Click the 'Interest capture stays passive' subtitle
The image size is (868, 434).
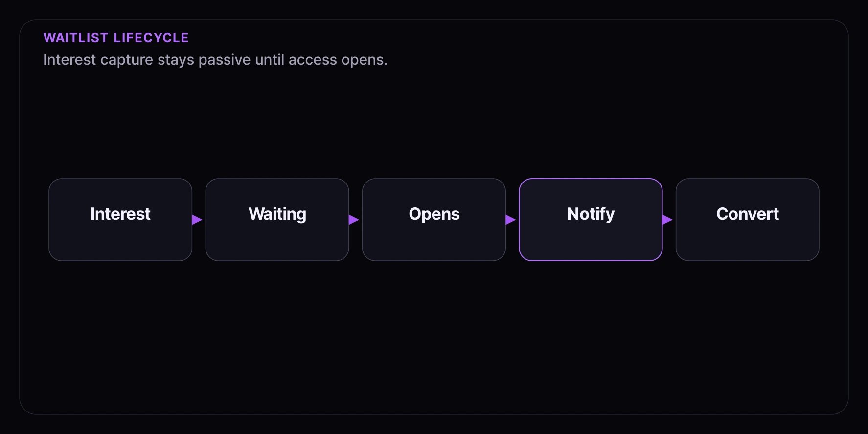(215, 60)
